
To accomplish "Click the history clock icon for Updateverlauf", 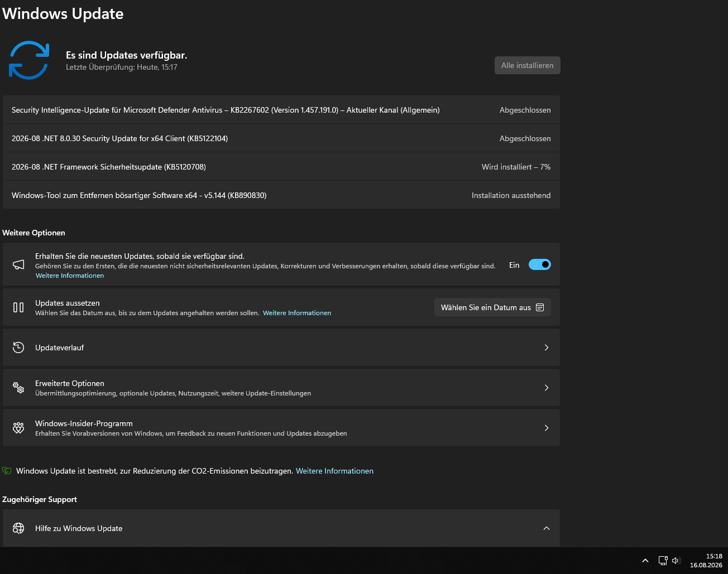I will pos(18,348).
